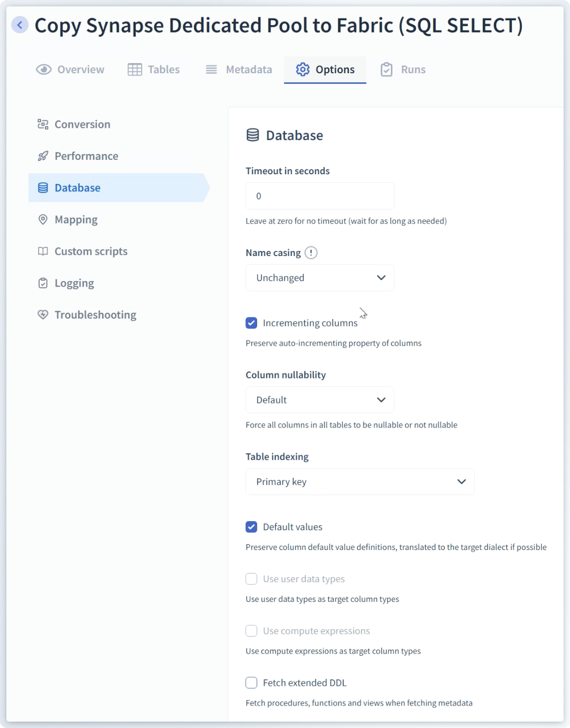This screenshot has height=728, width=570.
Task: Click the Troubleshooting heart icon
Action: point(43,315)
